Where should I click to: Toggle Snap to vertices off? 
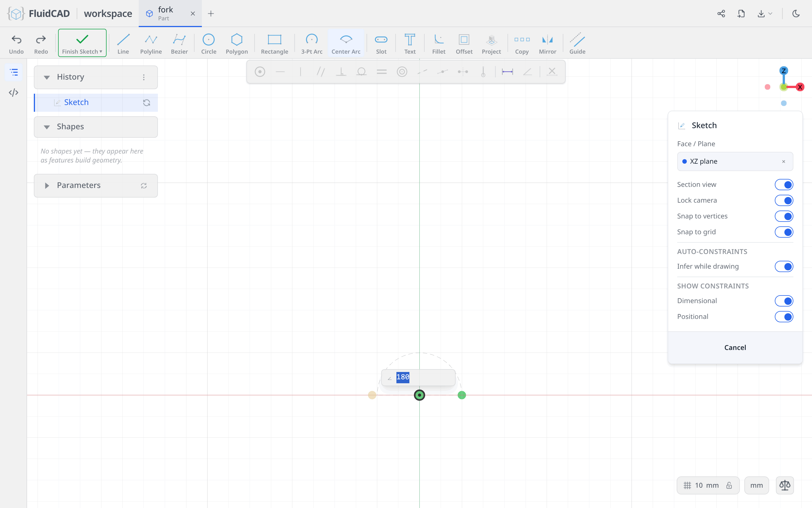(784, 216)
